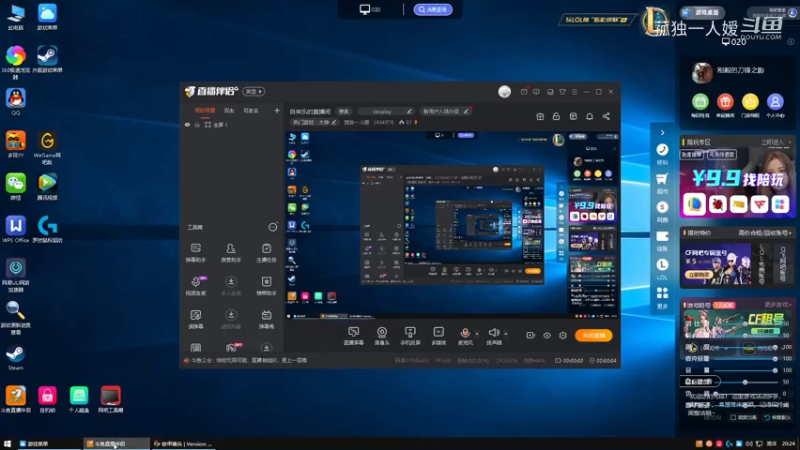Toggle eye visibility for 全屏 1 source
The width and height of the screenshot is (800, 450).
pyautogui.click(x=187, y=124)
